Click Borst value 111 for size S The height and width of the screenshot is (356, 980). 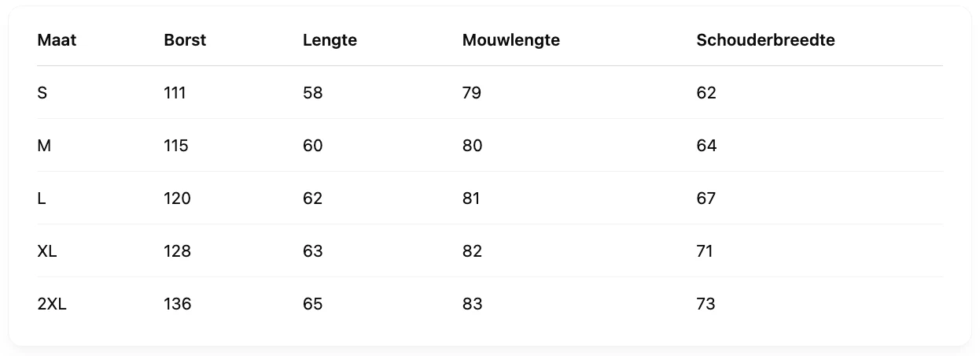pyautogui.click(x=175, y=93)
